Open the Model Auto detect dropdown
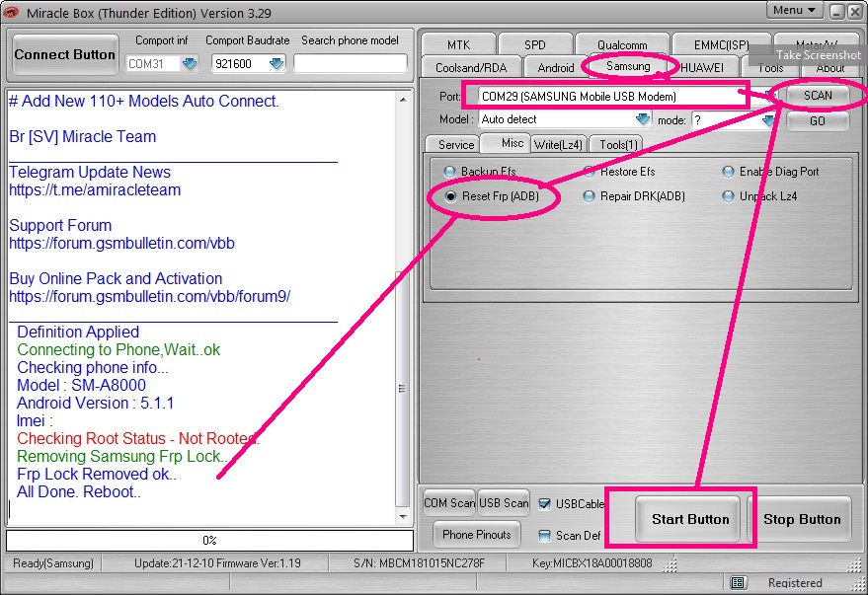Viewport: 868px width, 595px height. point(642,118)
